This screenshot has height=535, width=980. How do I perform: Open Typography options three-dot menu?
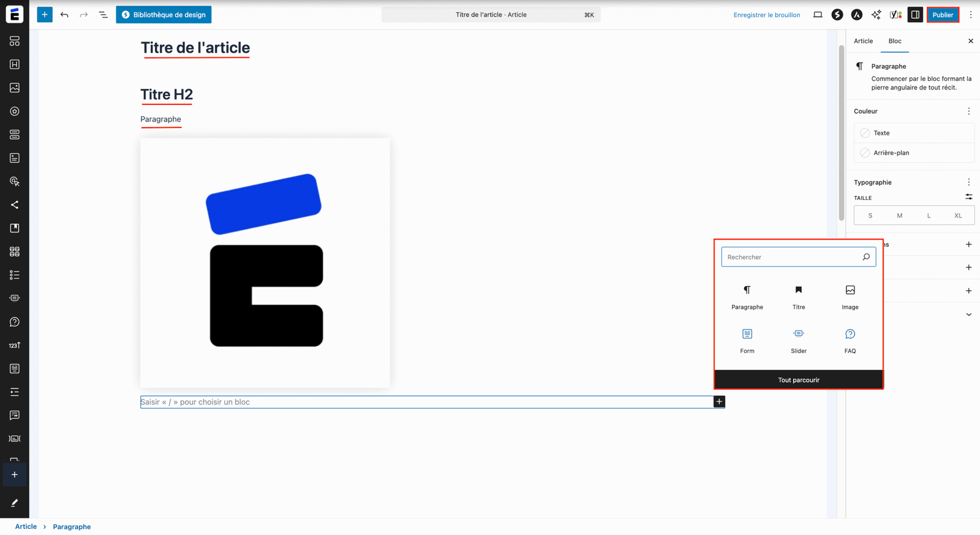(968, 182)
